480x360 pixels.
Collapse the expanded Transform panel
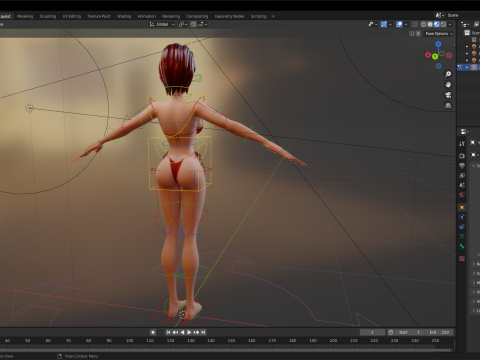tap(474, 166)
